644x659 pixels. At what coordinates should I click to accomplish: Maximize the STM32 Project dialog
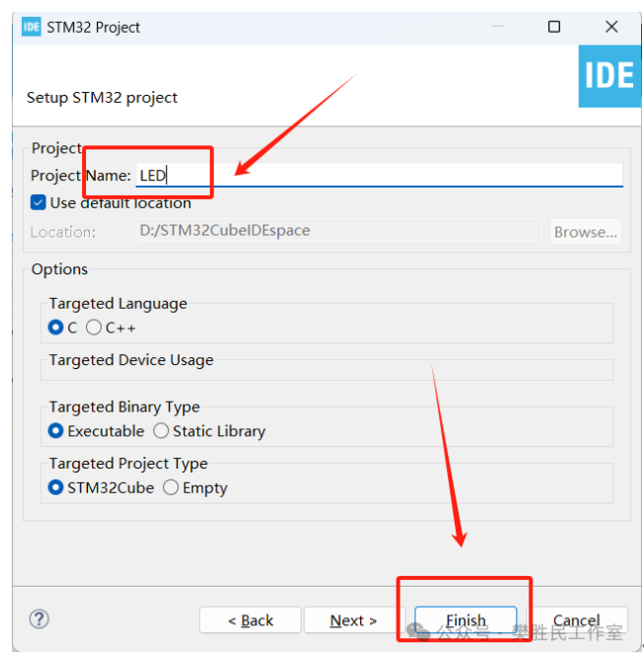[554, 27]
